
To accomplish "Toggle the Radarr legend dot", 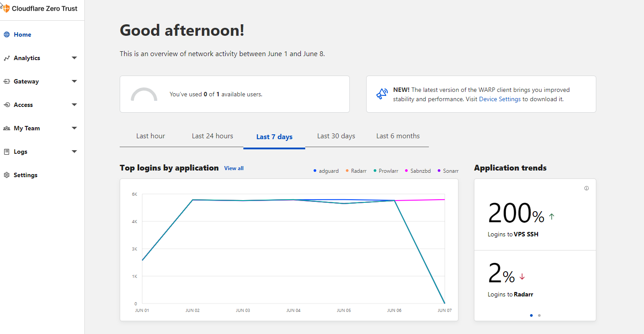I will (347, 171).
